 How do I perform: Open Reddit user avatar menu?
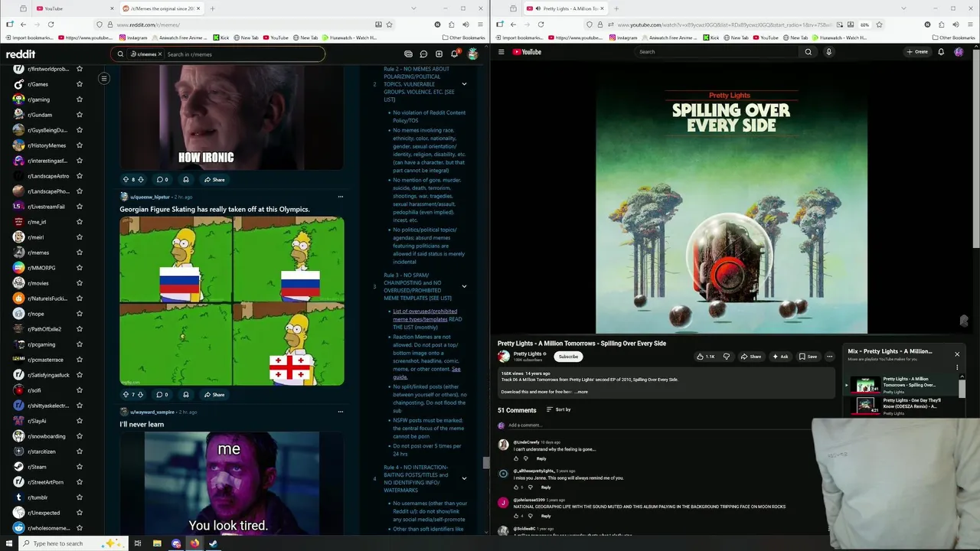pyautogui.click(x=473, y=54)
